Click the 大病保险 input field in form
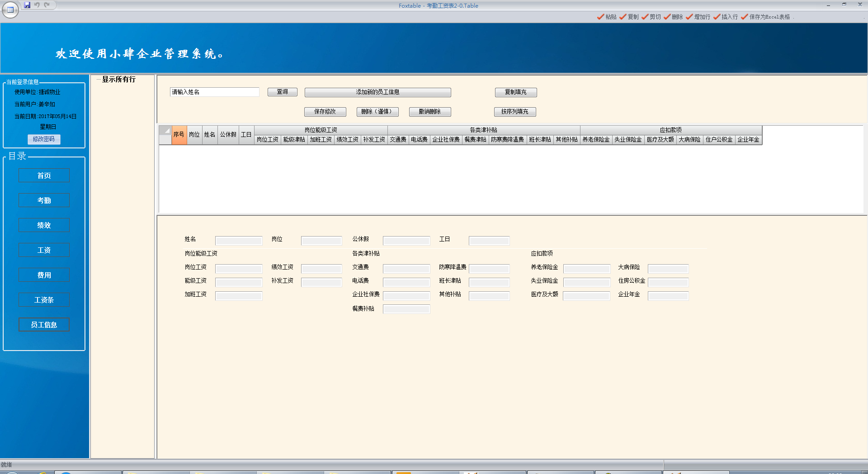Screen dimensions: 868x474 (x=668, y=269)
